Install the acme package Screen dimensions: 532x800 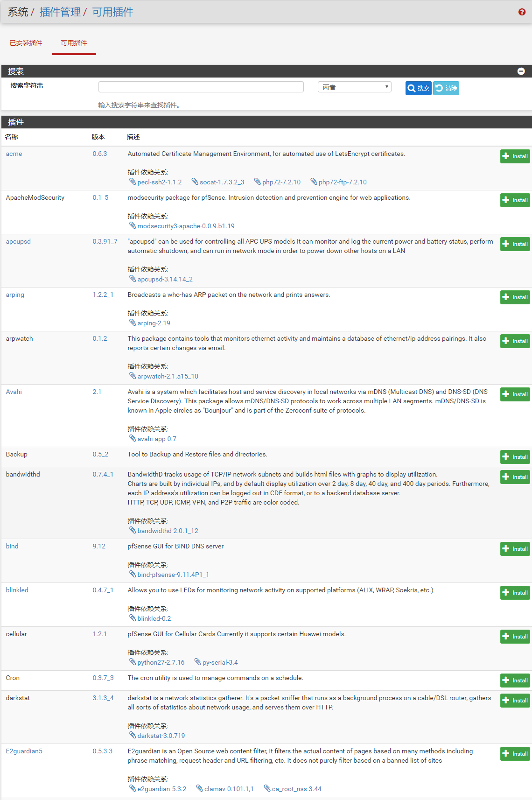515,156
